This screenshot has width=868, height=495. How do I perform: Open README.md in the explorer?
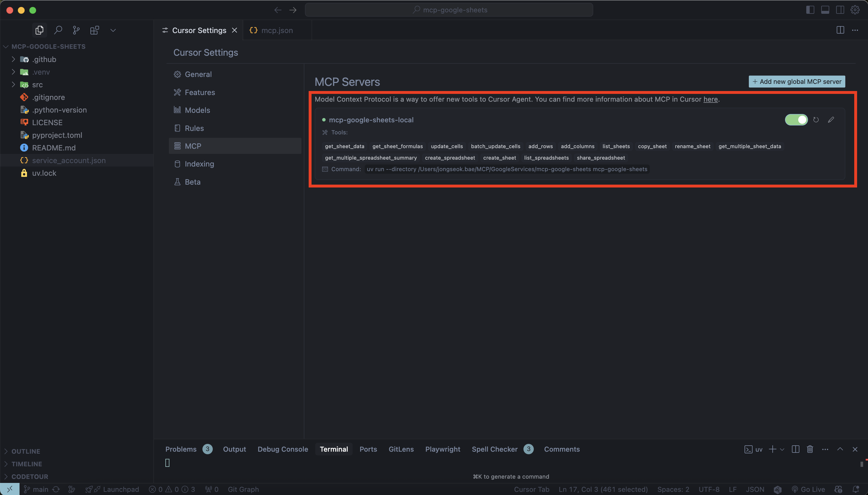54,148
